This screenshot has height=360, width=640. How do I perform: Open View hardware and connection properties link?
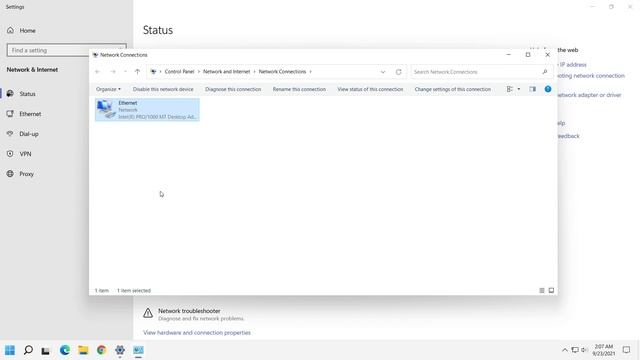click(x=197, y=333)
